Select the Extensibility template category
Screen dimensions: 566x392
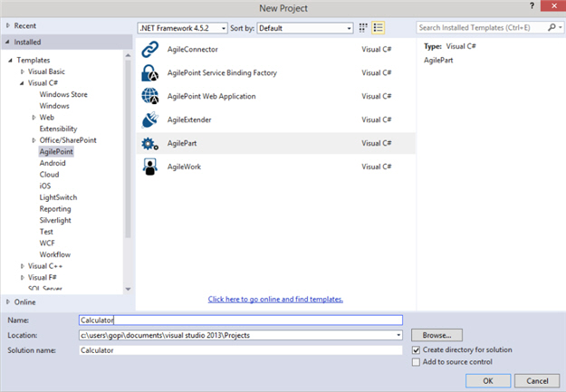(x=58, y=129)
